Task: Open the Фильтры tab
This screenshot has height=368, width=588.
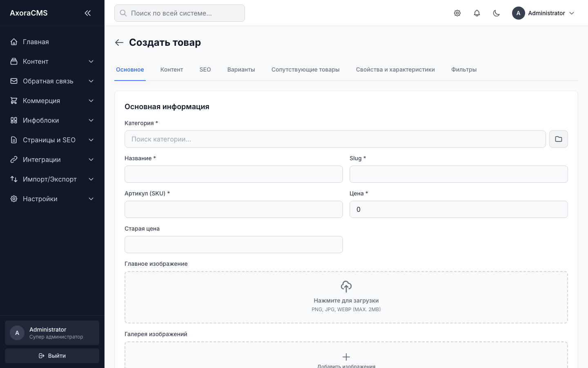Action: [x=464, y=70]
